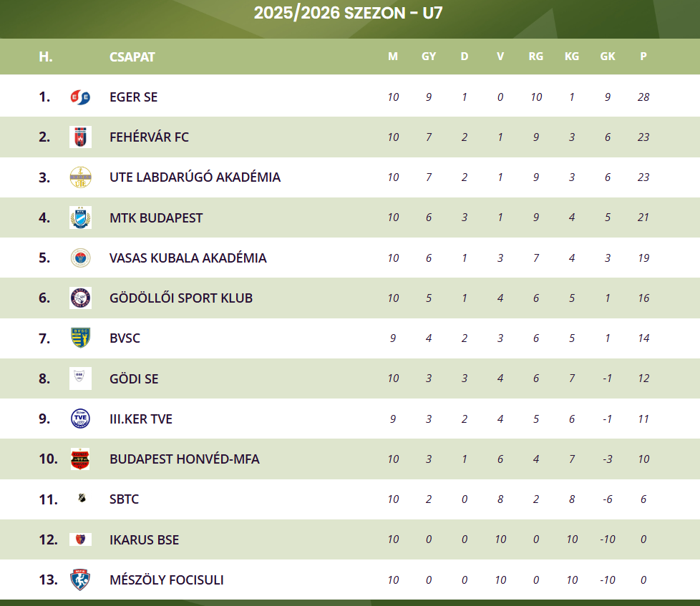
Task: Select the Mészöly Focisuli shield logo
Action: (x=80, y=580)
